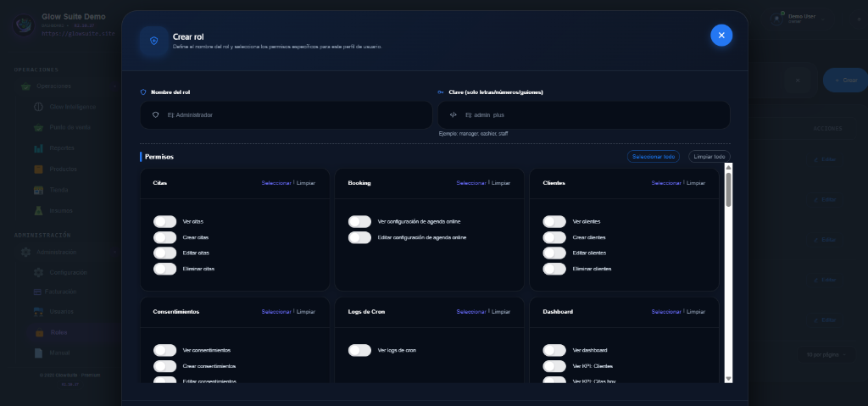This screenshot has width=868, height=406.
Task: Toggle Crear consentimientos permission
Action: (x=165, y=366)
